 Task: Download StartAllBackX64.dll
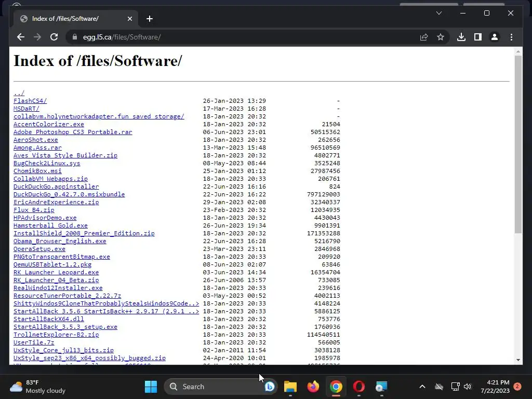pos(48,320)
